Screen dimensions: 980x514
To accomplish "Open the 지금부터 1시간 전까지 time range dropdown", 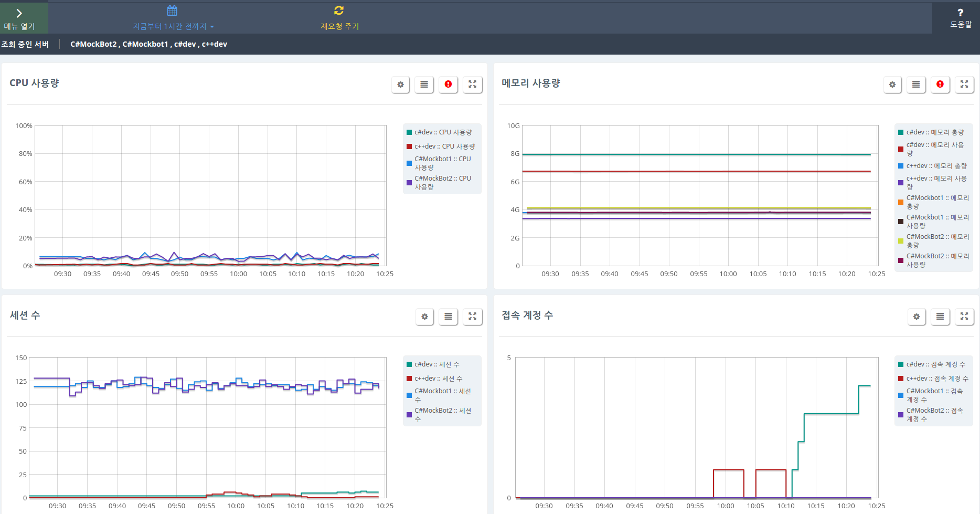I will pyautogui.click(x=173, y=26).
